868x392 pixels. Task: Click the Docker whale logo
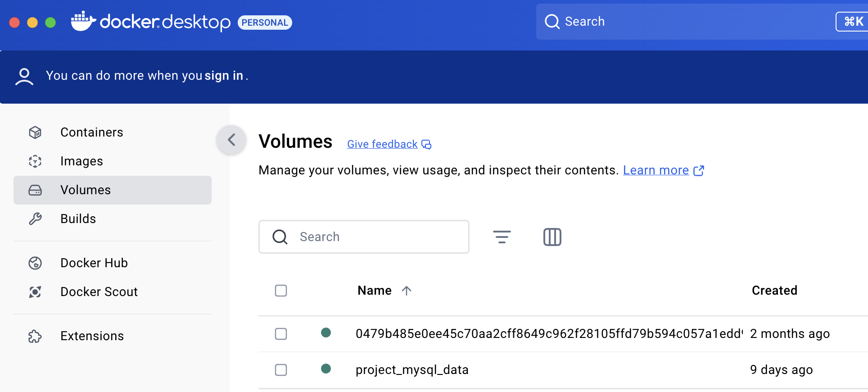tap(83, 21)
